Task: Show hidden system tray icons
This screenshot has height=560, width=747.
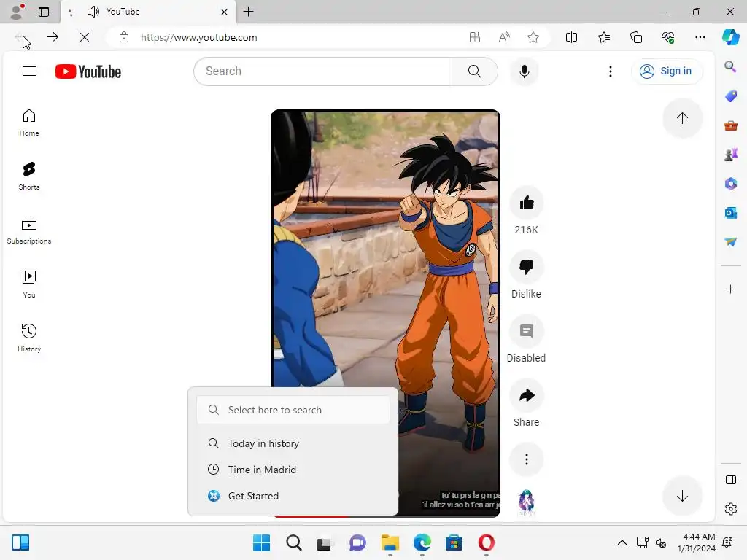Action: (x=622, y=542)
